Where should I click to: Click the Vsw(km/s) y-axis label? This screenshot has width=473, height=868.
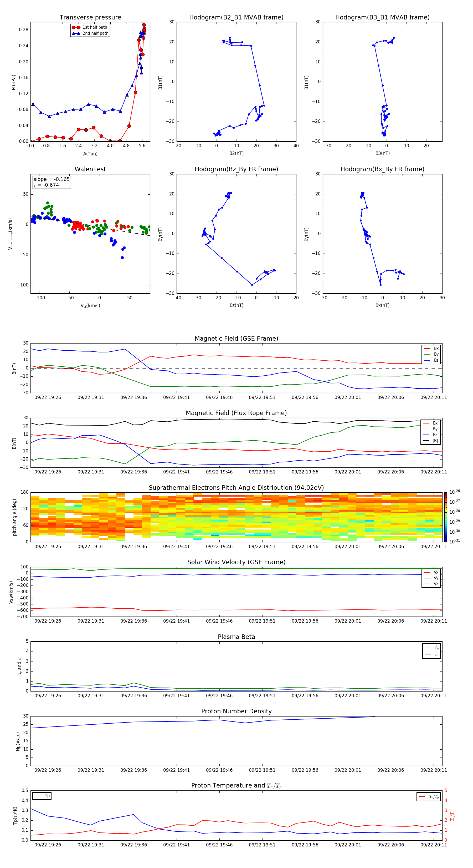point(11,592)
